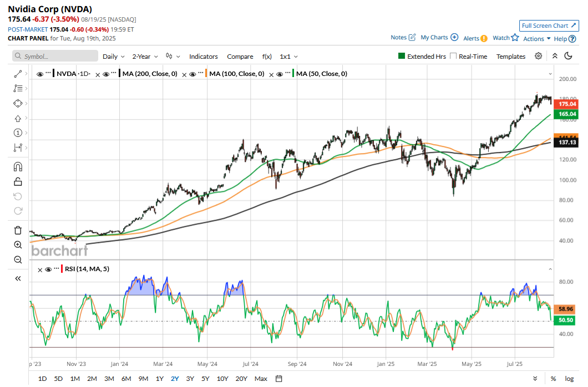Click the undo arrow in left toolbar

(18, 196)
